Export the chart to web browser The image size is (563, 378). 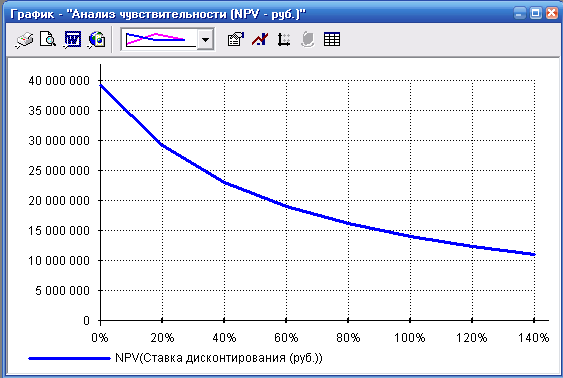point(97,39)
